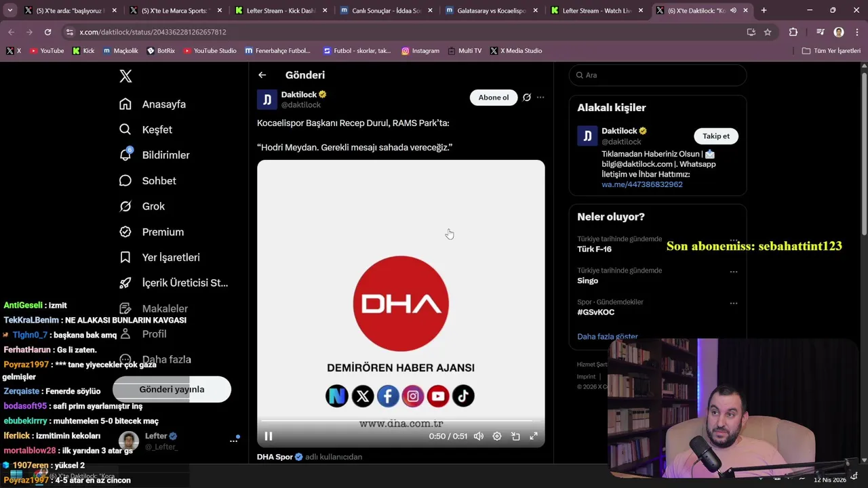Image resolution: width=868 pixels, height=488 pixels.
Task: Expand video to fullscreen
Action: (x=534, y=436)
